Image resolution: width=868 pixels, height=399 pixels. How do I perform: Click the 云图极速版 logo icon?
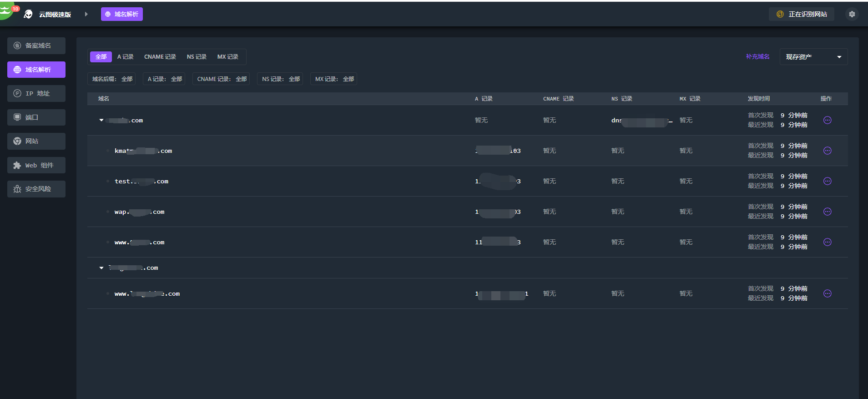click(28, 14)
